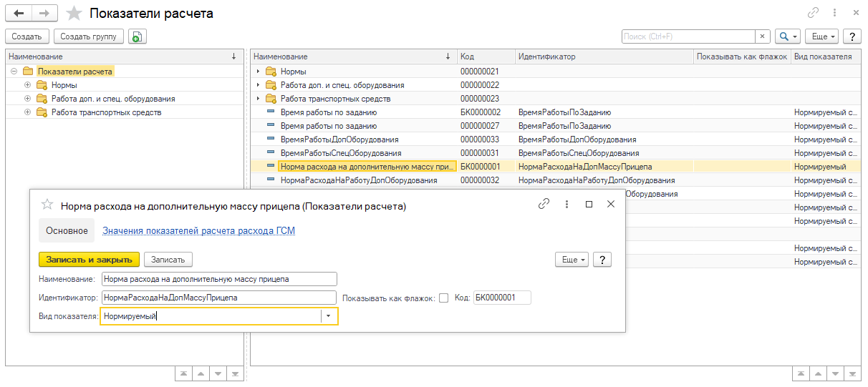Toggle the Показывать как флажок checkbox

443,298
